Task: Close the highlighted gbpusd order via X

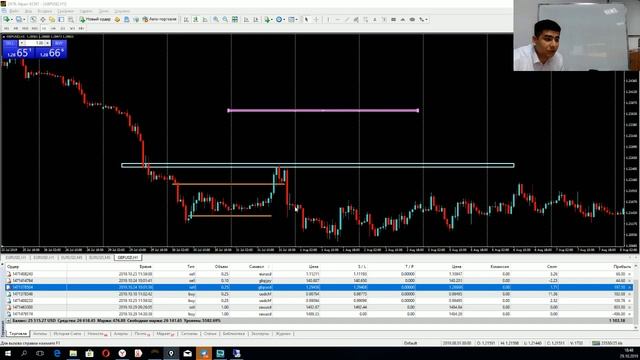Action: click(630, 287)
